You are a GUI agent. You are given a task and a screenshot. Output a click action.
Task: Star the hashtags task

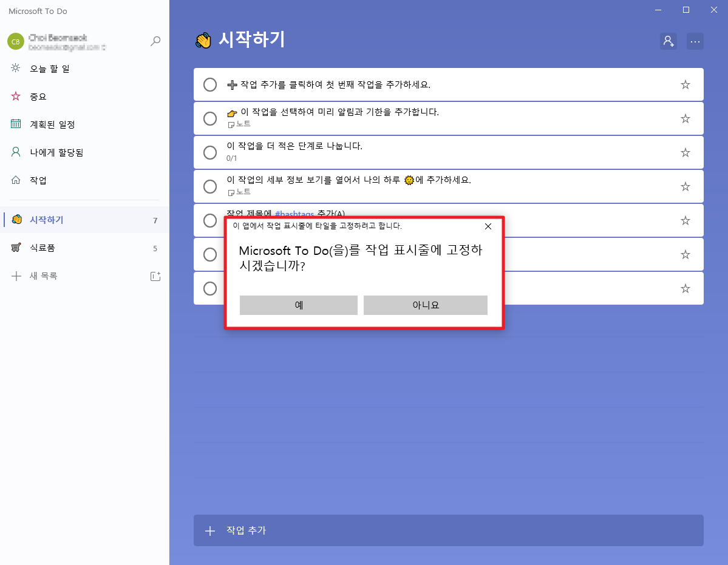[x=685, y=220]
